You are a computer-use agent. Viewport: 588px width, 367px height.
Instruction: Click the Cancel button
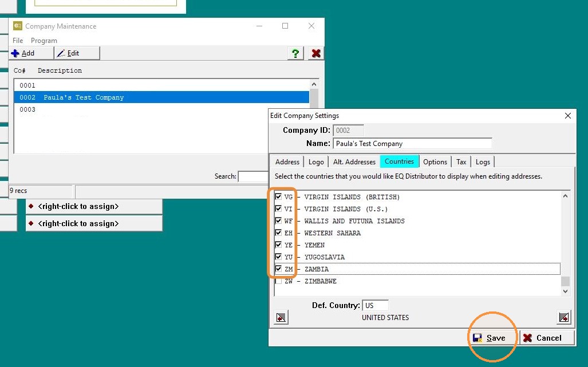(x=547, y=338)
